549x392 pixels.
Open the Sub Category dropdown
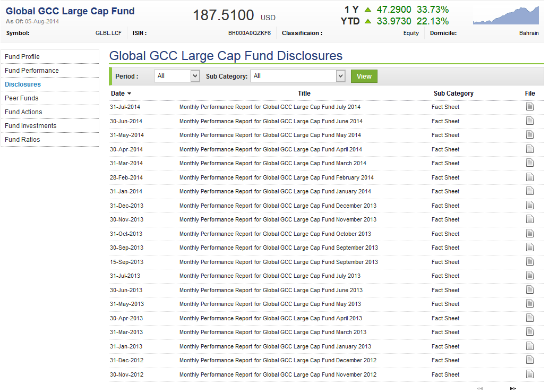click(x=298, y=76)
